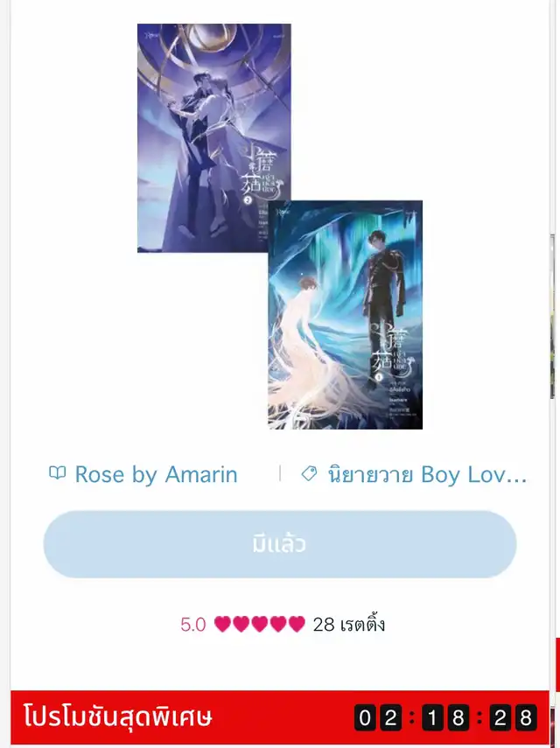
Task: Select the first pink heart rating
Action: click(x=222, y=624)
